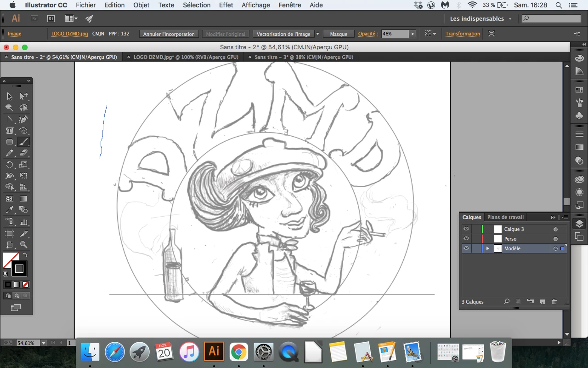The width and height of the screenshot is (588, 368).
Task: Hide the Calque 3 layer
Action: pos(466,229)
